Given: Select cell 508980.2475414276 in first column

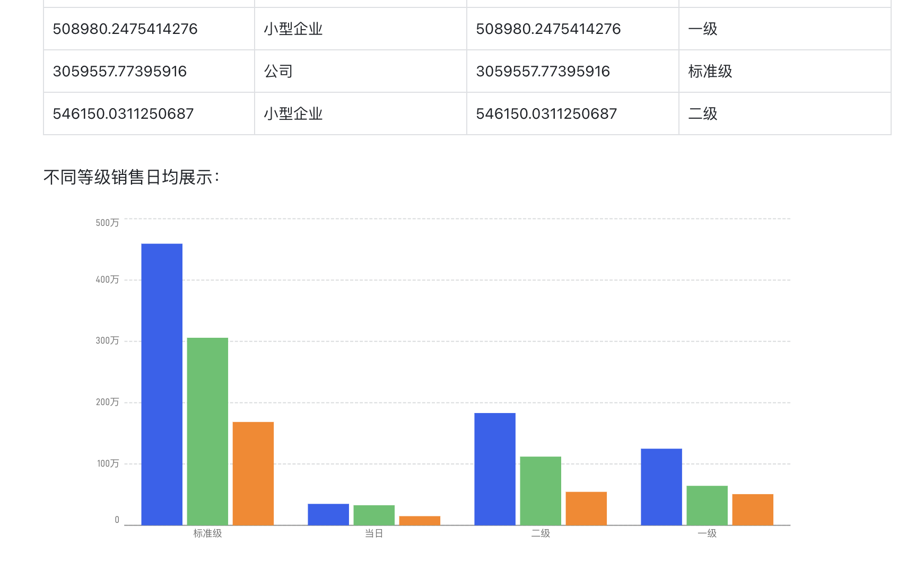Looking at the screenshot, I should pos(149,29).
